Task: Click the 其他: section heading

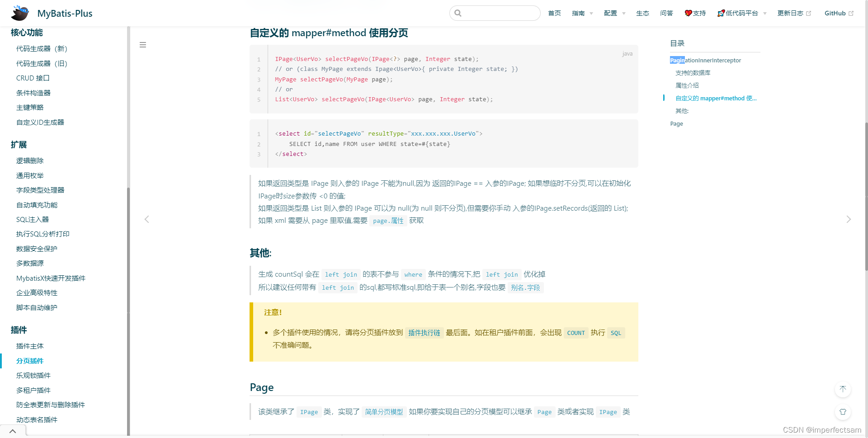Action: point(261,253)
